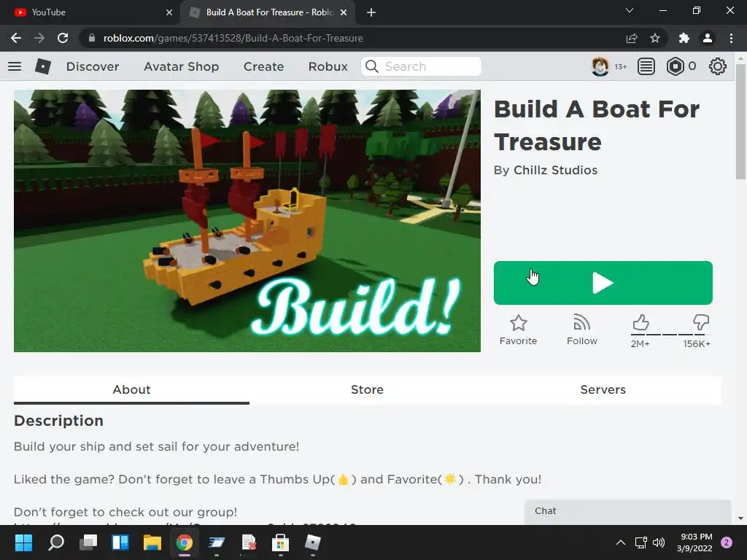Open Microsoft Store from taskbar
The image size is (747, 560).
(280, 542)
